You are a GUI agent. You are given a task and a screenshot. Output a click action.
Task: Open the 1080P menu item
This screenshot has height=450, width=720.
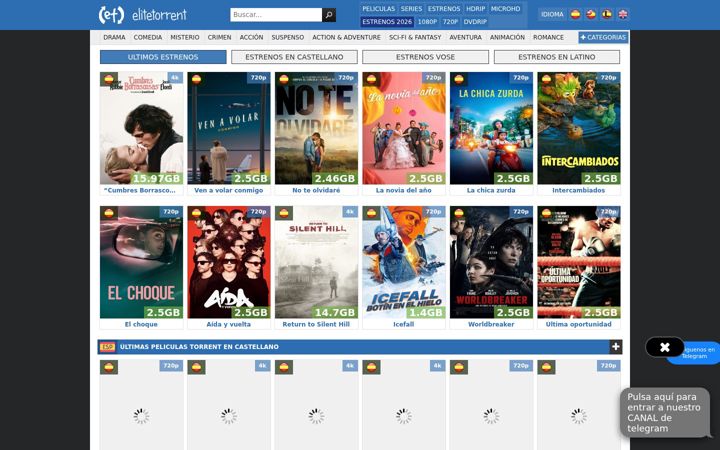click(x=427, y=22)
